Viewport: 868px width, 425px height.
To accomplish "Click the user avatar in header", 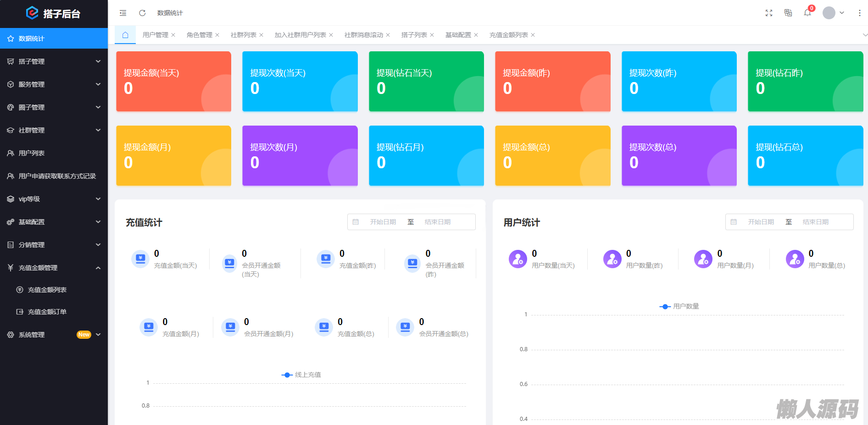I will 829,13.
